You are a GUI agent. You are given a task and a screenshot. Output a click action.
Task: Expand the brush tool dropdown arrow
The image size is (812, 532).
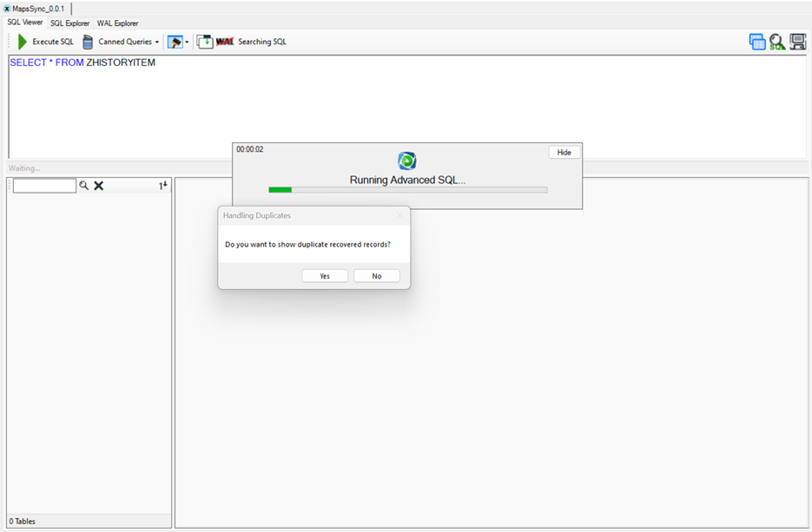pos(187,42)
